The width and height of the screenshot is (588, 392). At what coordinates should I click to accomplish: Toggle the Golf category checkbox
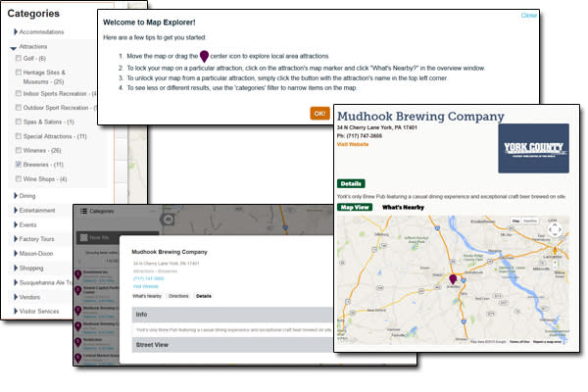click(19, 58)
